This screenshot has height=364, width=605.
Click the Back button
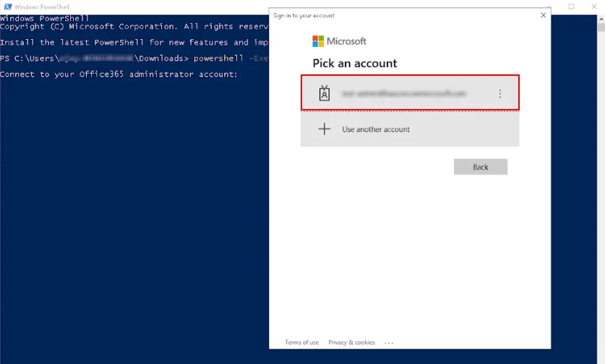[x=481, y=167]
